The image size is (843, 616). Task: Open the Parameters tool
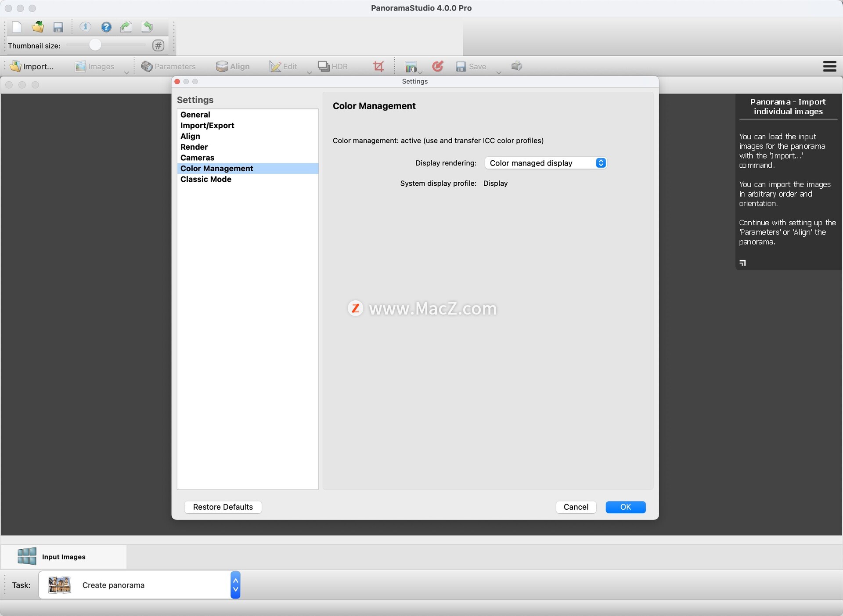[x=168, y=66]
